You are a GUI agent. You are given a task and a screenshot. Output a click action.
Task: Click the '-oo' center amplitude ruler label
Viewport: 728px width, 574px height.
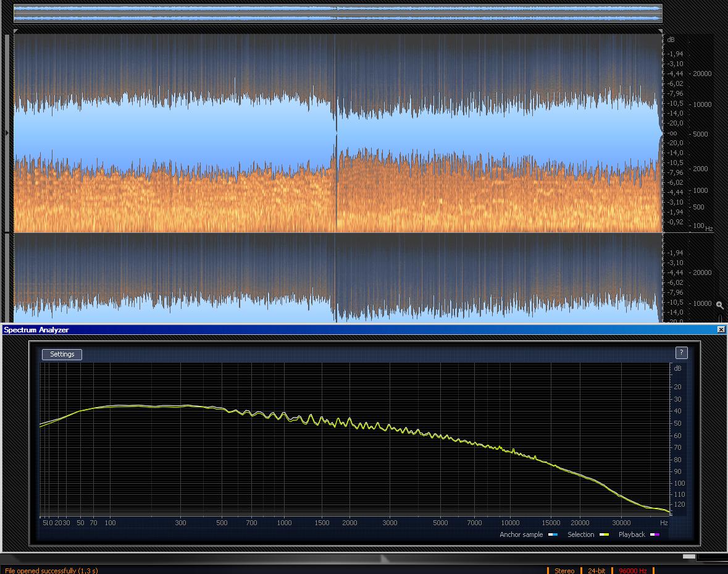pyautogui.click(x=672, y=133)
